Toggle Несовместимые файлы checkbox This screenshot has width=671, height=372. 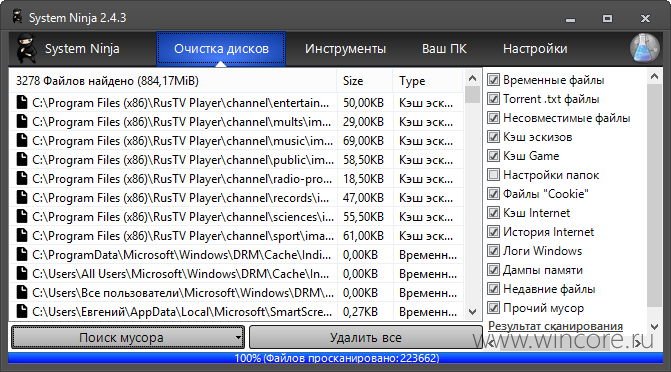click(493, 118)
